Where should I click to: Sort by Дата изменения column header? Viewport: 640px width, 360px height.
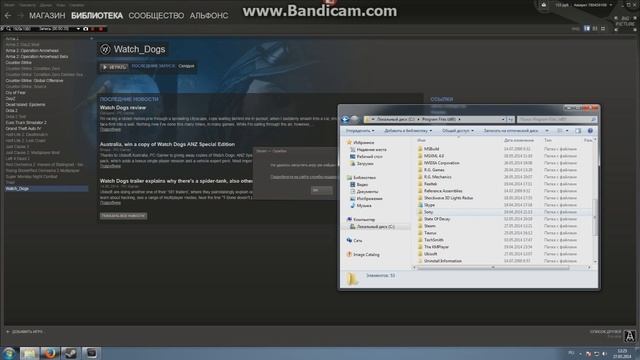(x=519, y=140)
